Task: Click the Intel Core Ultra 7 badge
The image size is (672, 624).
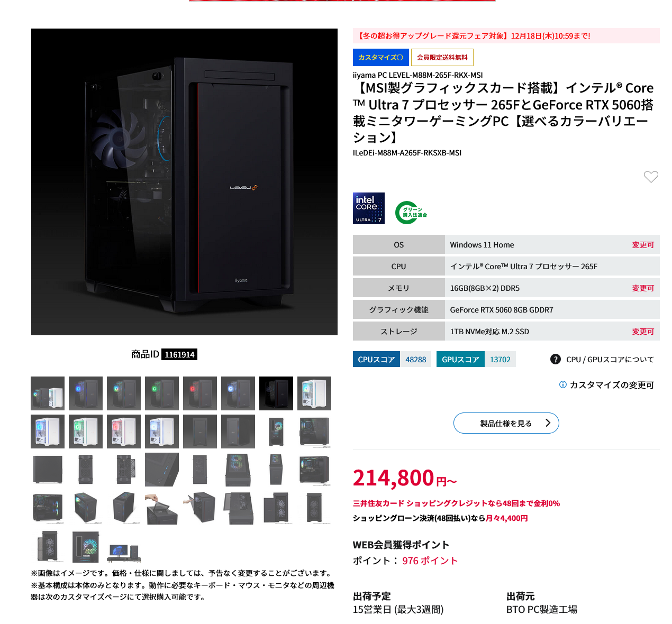Action: coord(369,208)
